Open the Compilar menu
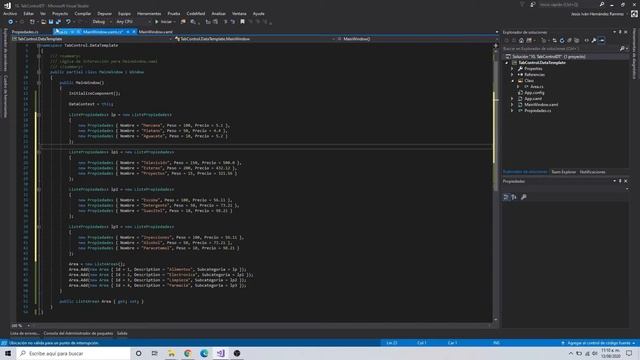The width and height of the screenshot is (640, 360). pyautogui.click(x=83, y=13)
